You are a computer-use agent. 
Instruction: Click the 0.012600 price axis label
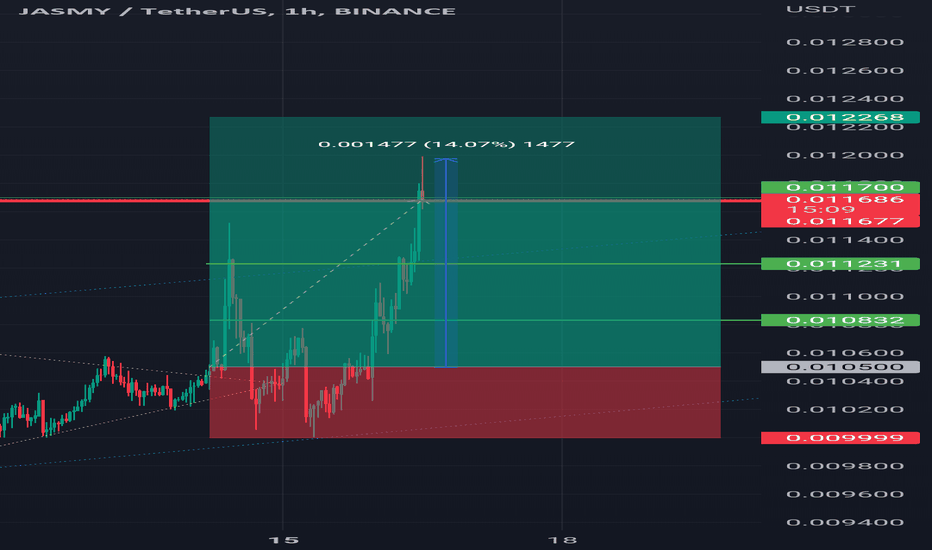(x=845, y=71)
